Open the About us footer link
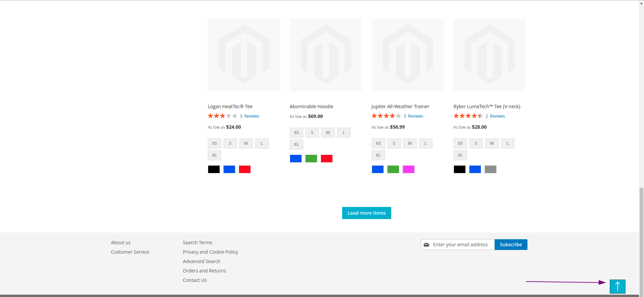Image resolution: width=644 pixels, height=297 pixels. pos(121,243)
